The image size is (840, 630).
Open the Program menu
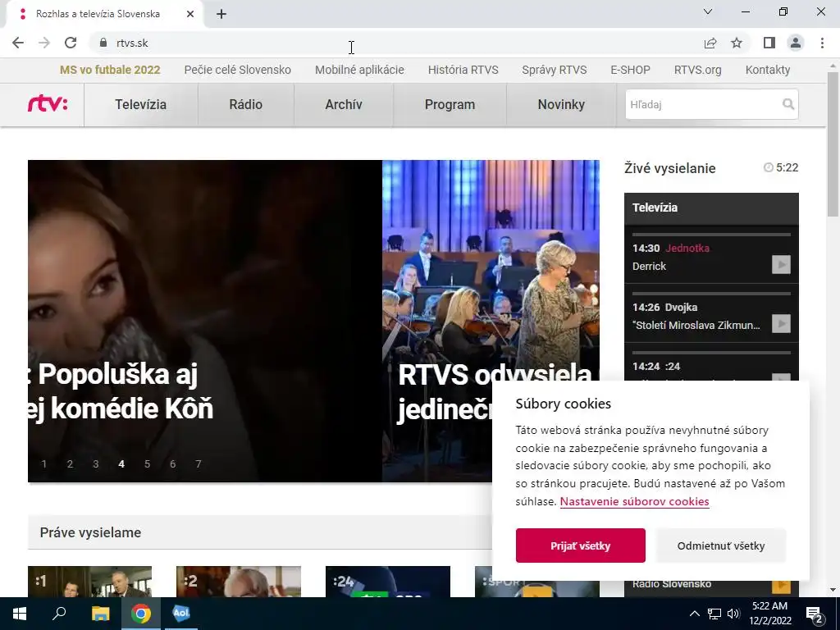pyautogui.click(x=450, y=104)
